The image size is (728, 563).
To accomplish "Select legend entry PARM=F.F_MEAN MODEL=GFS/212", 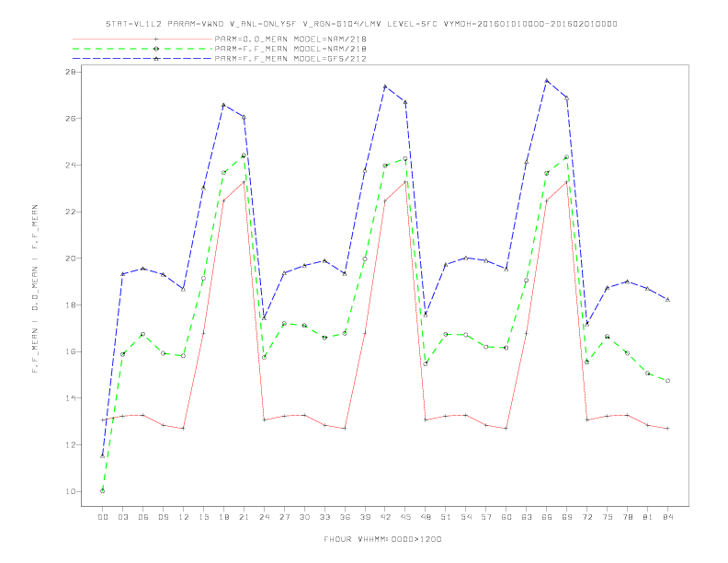I will click(290, 59).
